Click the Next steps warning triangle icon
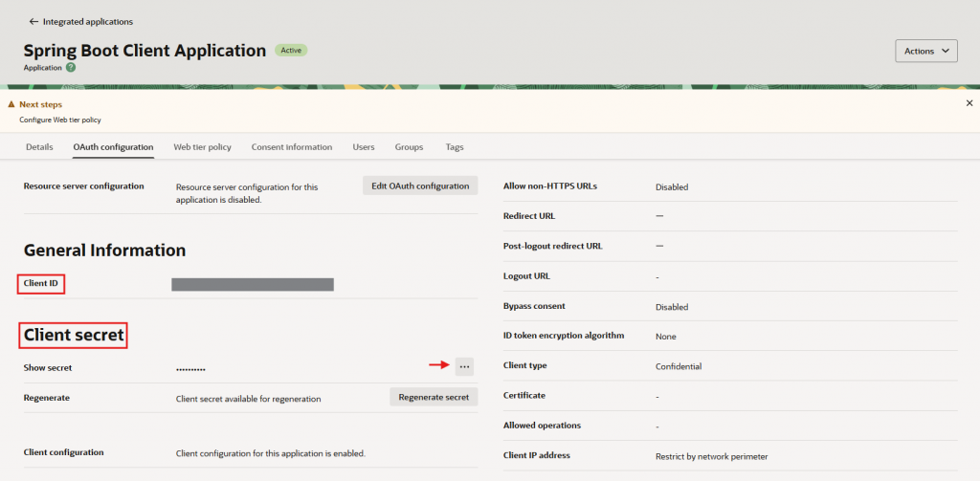980x481 pixels. [11, 104]
